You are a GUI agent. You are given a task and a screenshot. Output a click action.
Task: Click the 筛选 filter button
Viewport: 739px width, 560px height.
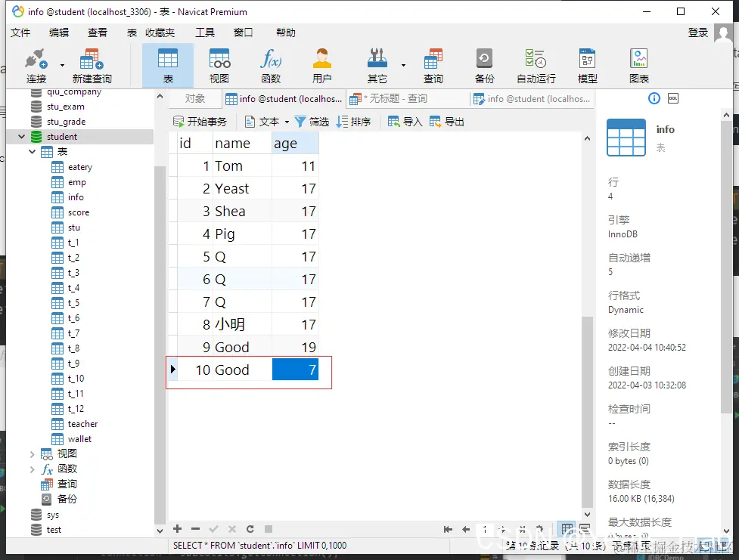click(x=312, y=122)
